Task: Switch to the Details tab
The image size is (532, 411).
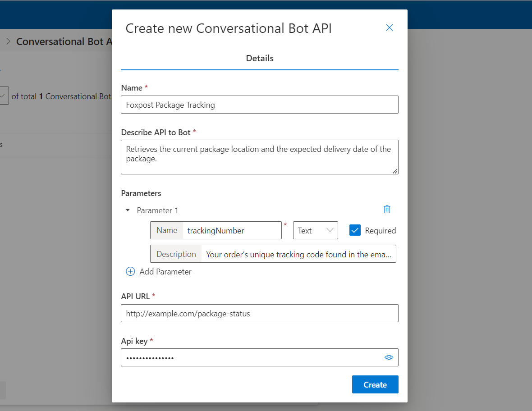Action: pyautogui.click(x=260, y=58)
